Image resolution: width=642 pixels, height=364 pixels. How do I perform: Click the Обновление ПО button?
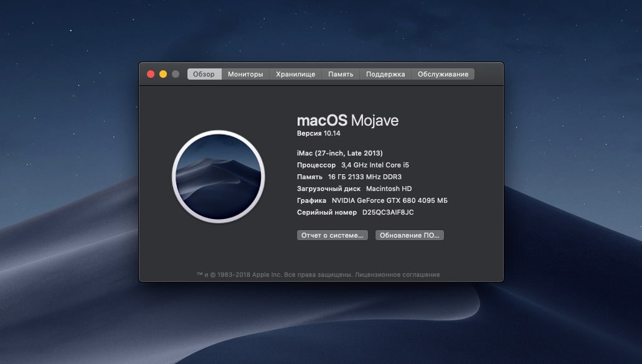tap(410, 235)
